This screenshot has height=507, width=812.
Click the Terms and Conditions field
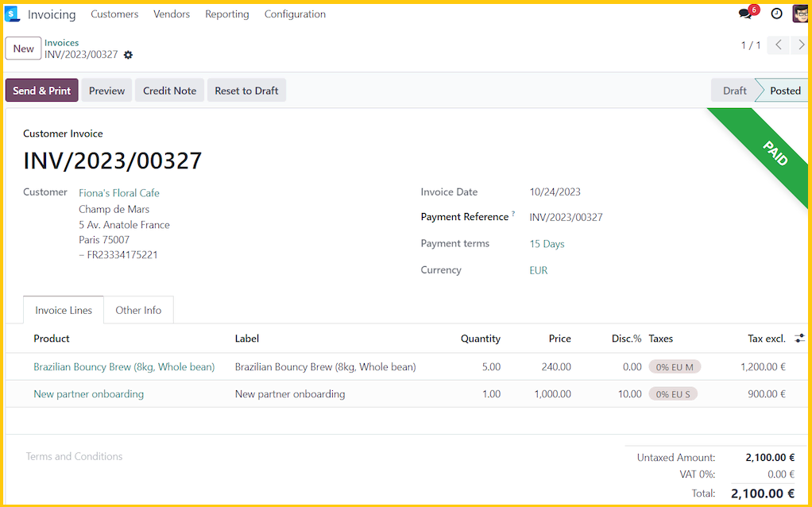[x=74, y=456]
